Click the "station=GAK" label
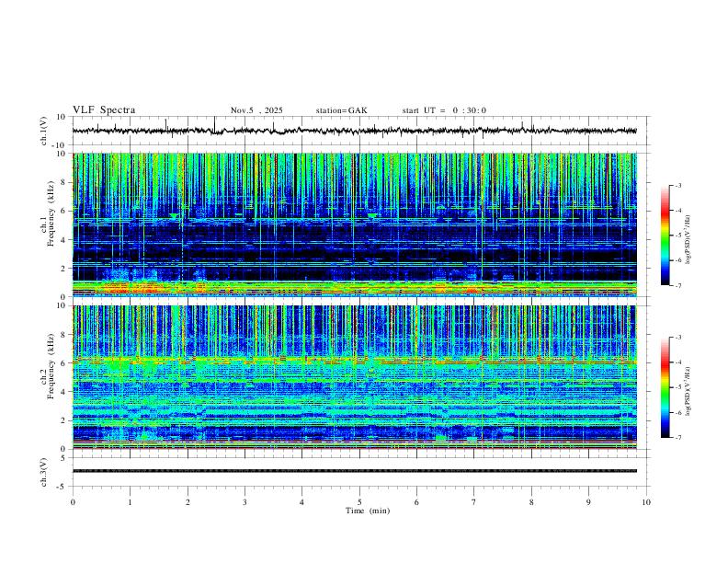Viewport: 728px width, 563px height. [x=341, y=110]
